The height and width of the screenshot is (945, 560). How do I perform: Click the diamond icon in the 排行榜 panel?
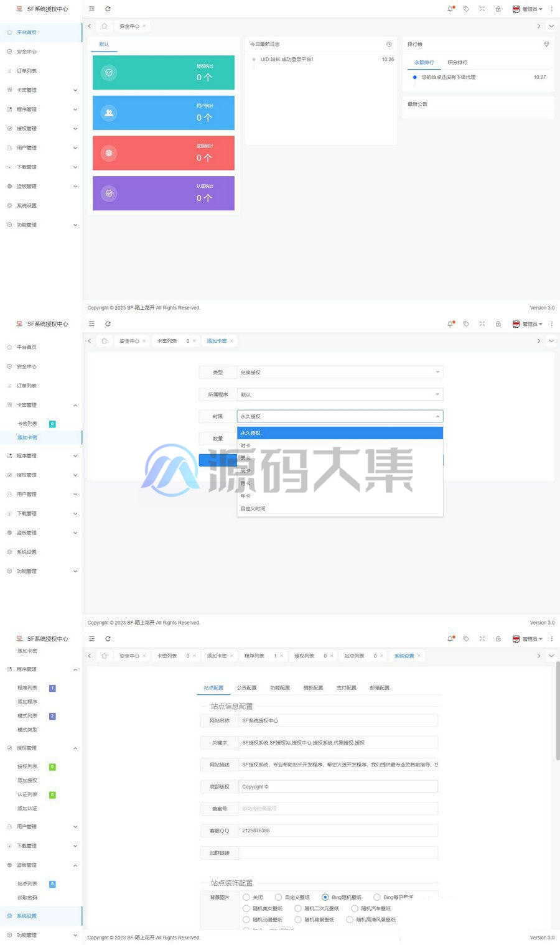click(546, 44)
